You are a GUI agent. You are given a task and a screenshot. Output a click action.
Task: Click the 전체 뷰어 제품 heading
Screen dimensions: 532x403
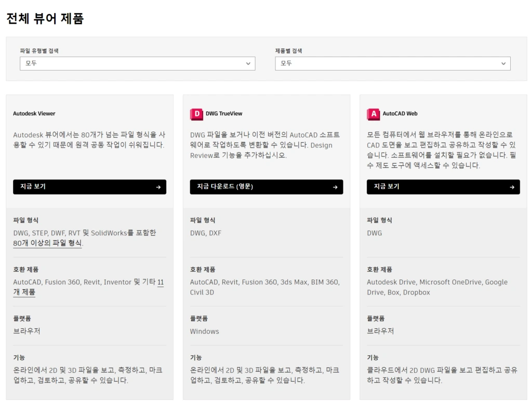pyautogui.click(x=45, y=18)
